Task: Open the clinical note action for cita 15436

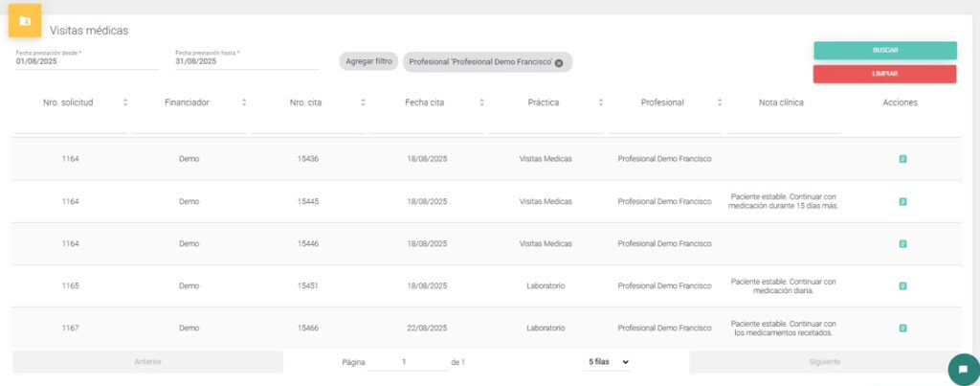Action: tap(902, 159)
